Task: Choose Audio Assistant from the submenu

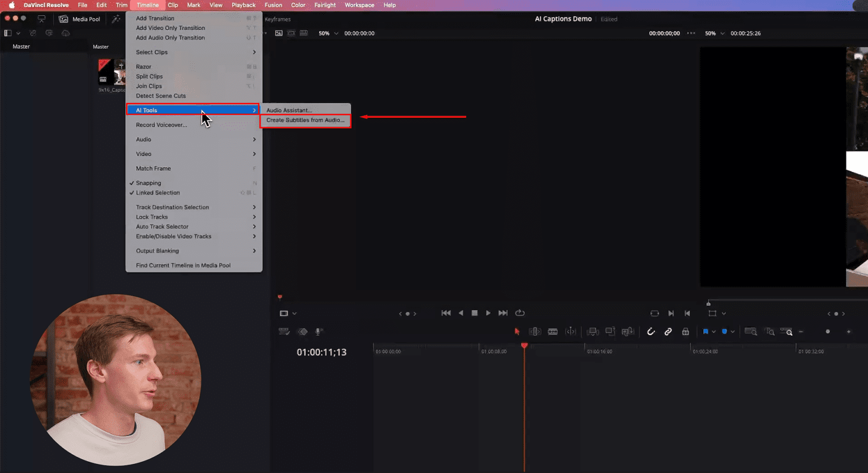Action: tap(289, 110)
